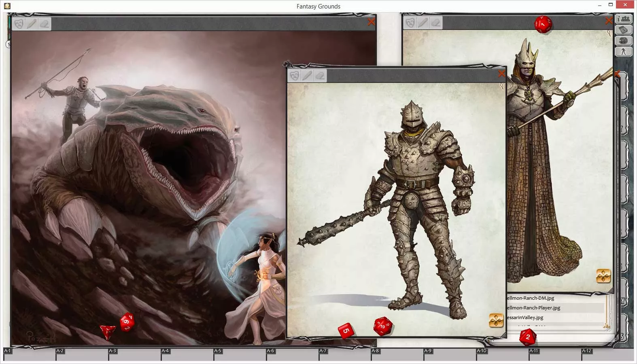This screenshot has height=364, width=637.
Task: Select the pencil drawing tool in the monster image window
Action: [x=32, y=24]
